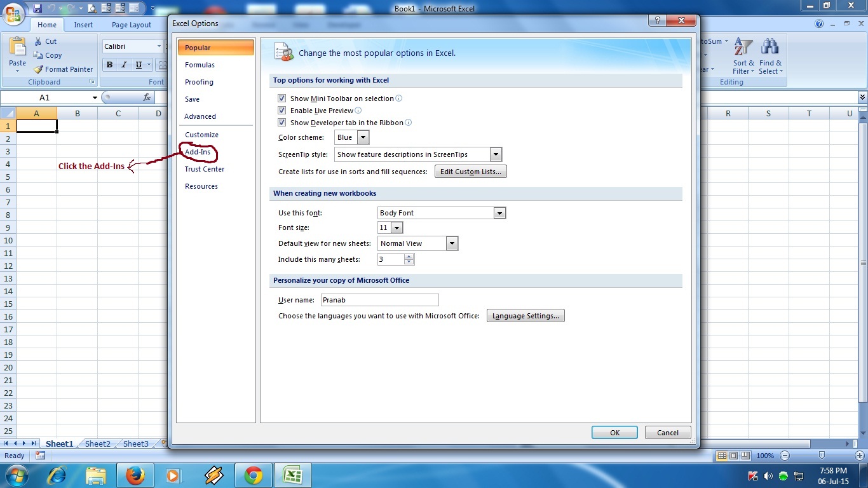
Task: Click the Language Settings button
Action: click(526, 316)
